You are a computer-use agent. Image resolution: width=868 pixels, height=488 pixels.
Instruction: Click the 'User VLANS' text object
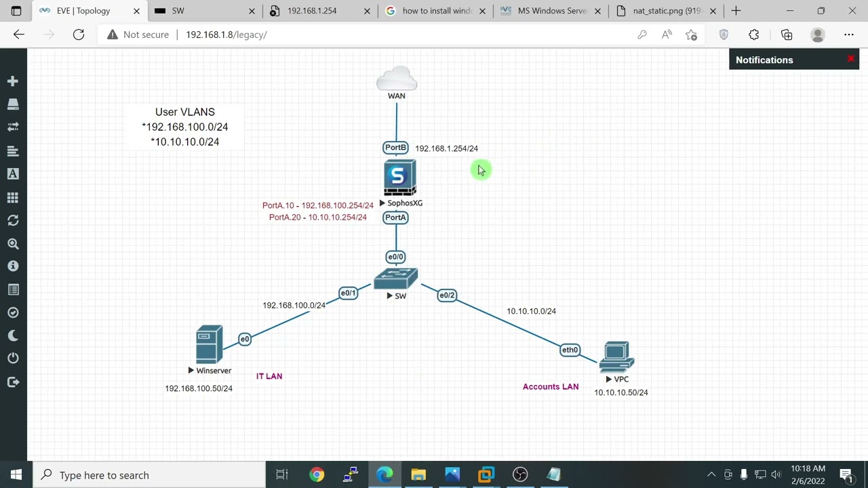[x=185, y=112]
